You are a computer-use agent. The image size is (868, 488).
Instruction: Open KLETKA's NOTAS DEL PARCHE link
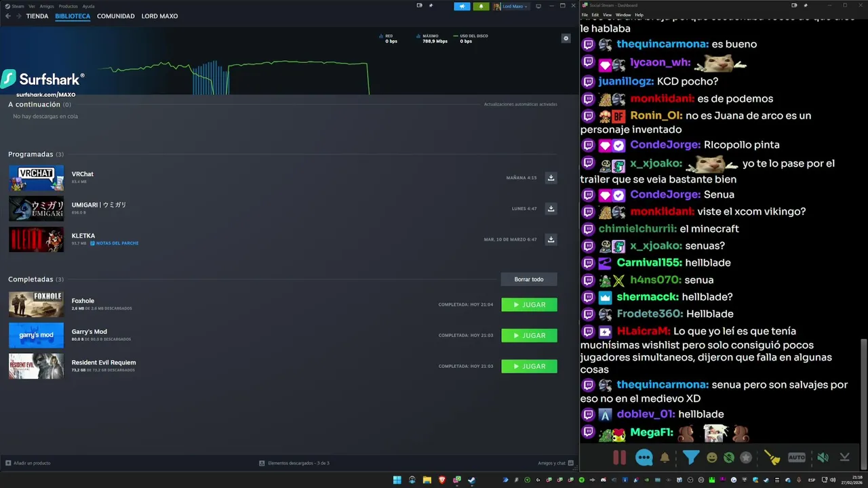(114, 243)
